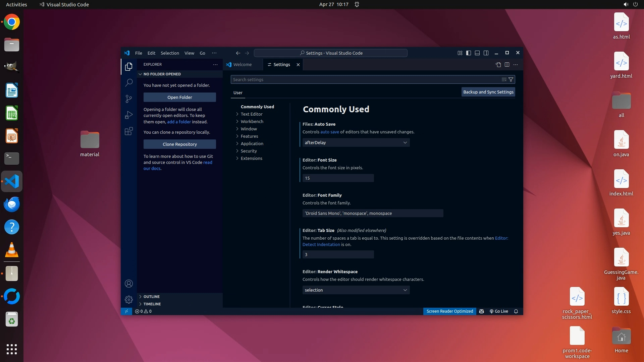Open the Search view in activity bar

pos(129,82)
